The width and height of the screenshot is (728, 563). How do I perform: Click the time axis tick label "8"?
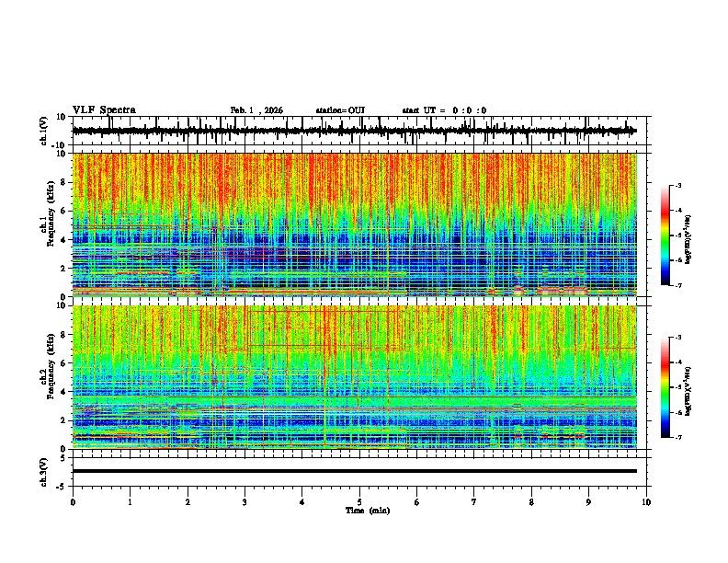click(x=531, y=502)
